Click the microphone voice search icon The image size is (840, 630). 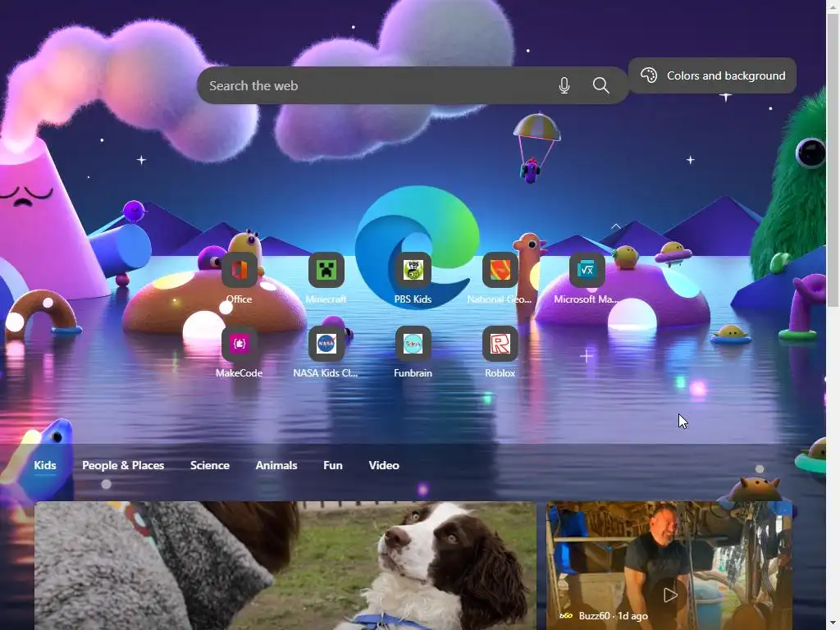point(564,85)
